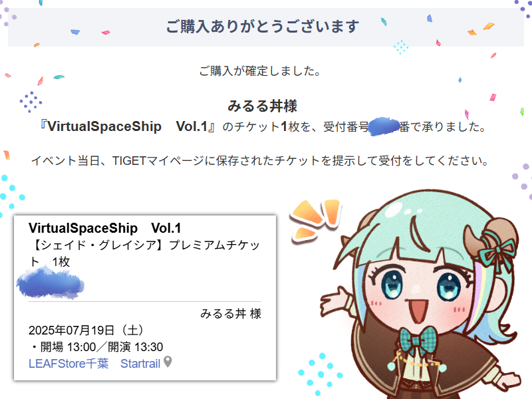
Task: Click the orange burst marks near the character
Action: pos(315,220)
